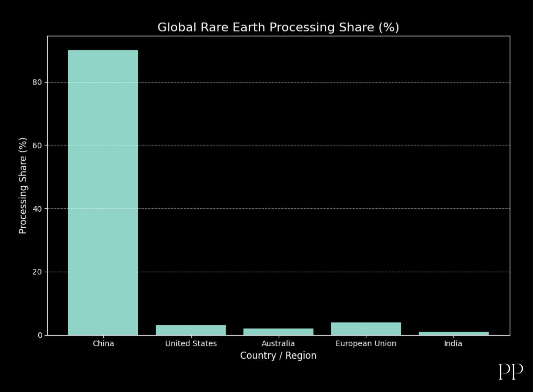Click the small India bar
533x392 pixels.
coord(453,333)
